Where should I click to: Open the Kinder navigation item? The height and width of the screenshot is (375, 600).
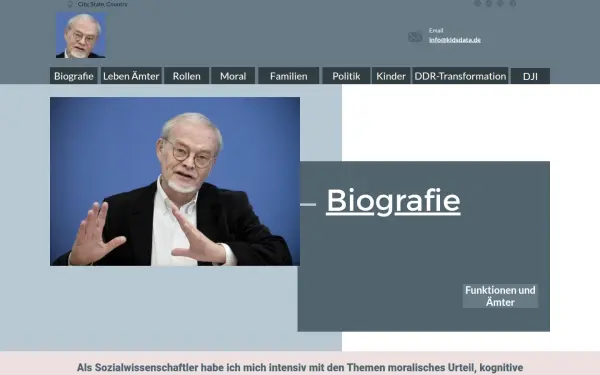391,76
